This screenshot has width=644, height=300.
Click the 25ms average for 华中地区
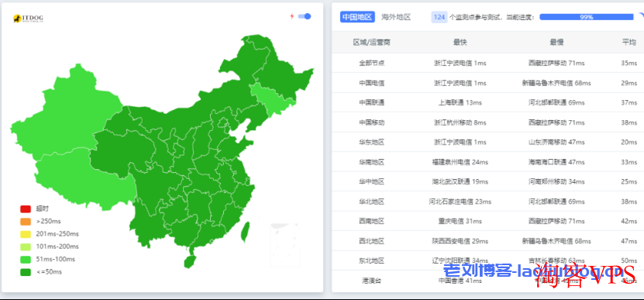(629, 181)
